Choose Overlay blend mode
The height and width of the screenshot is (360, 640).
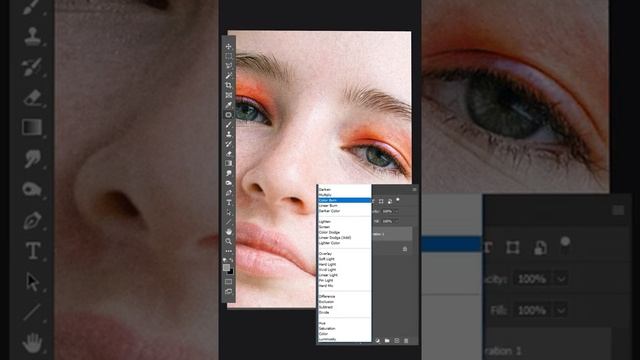pos(325,254)
